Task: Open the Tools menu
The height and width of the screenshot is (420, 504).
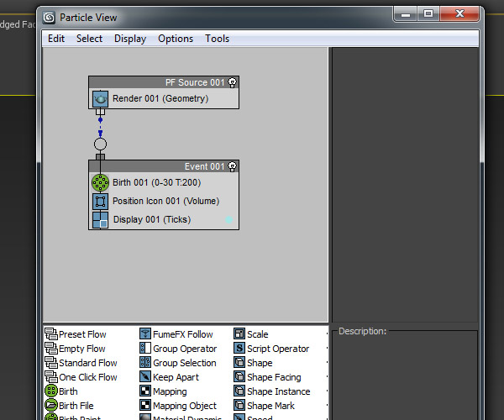Action: [x=218, y=39]
